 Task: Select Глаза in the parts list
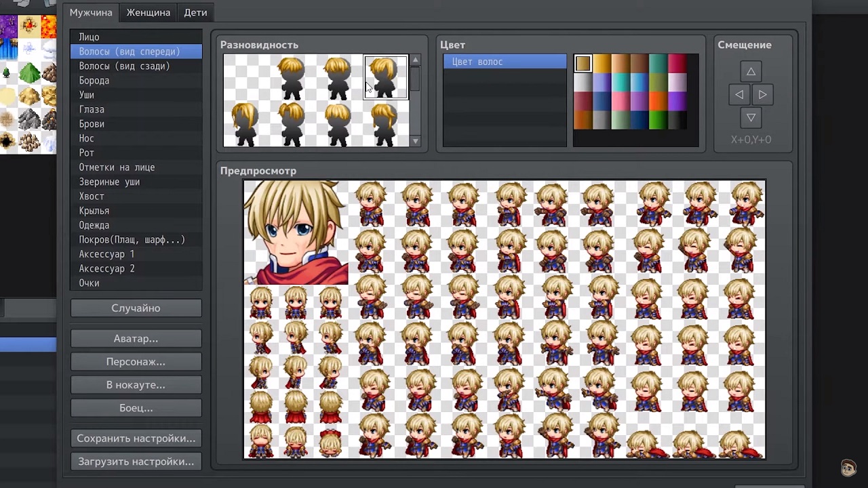coord(92,109)
